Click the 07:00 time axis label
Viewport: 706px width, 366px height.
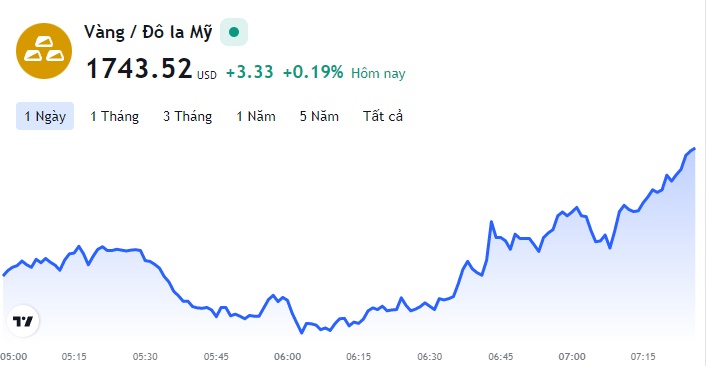click(x=572, y=357)
